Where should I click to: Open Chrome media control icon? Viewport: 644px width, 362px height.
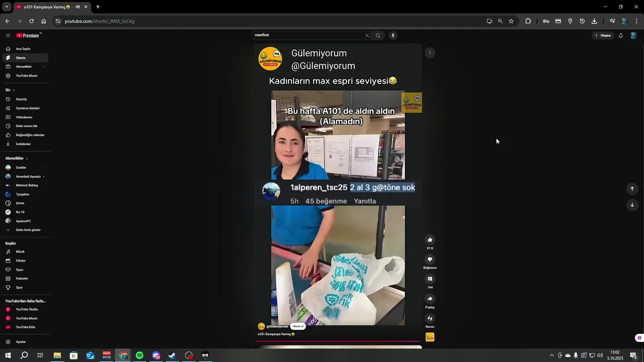click(x=612, y=21)
